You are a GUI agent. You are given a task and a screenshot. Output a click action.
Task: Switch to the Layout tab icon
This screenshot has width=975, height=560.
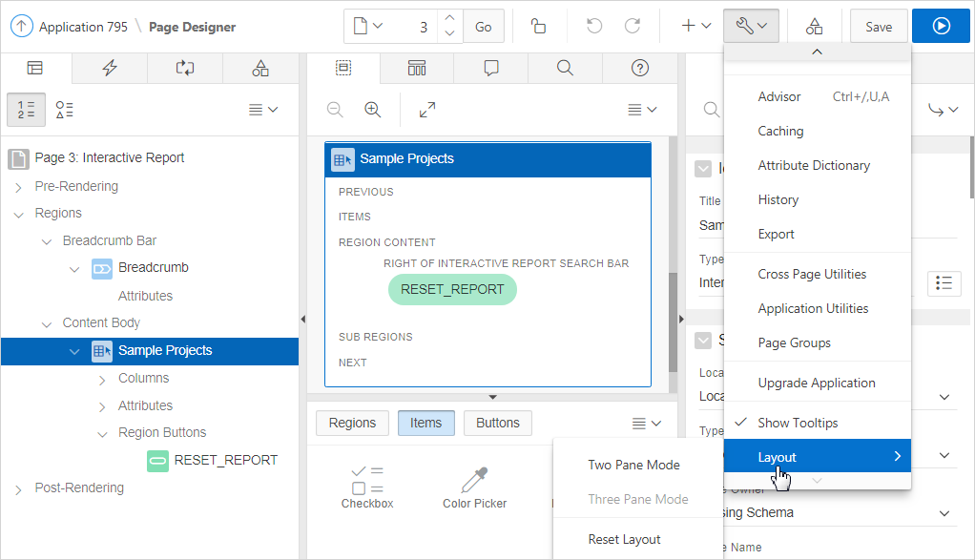pyautogui.click(x=343, y=68)
